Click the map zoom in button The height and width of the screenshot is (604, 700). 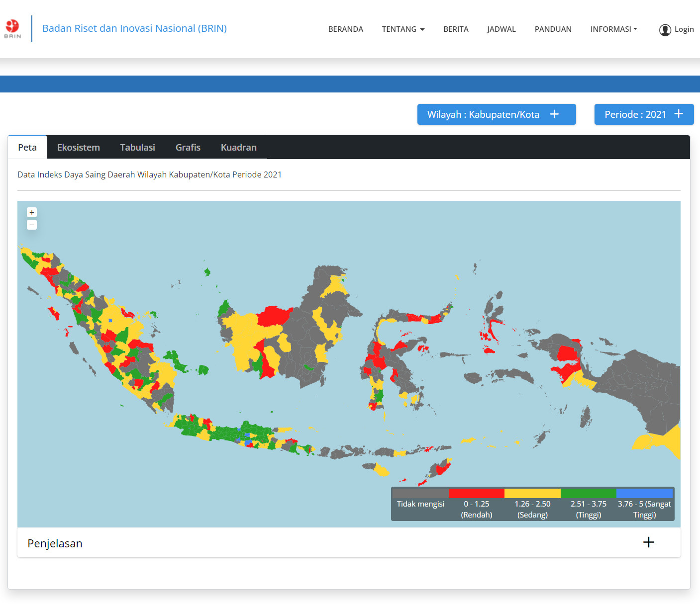tap(32, 212)
